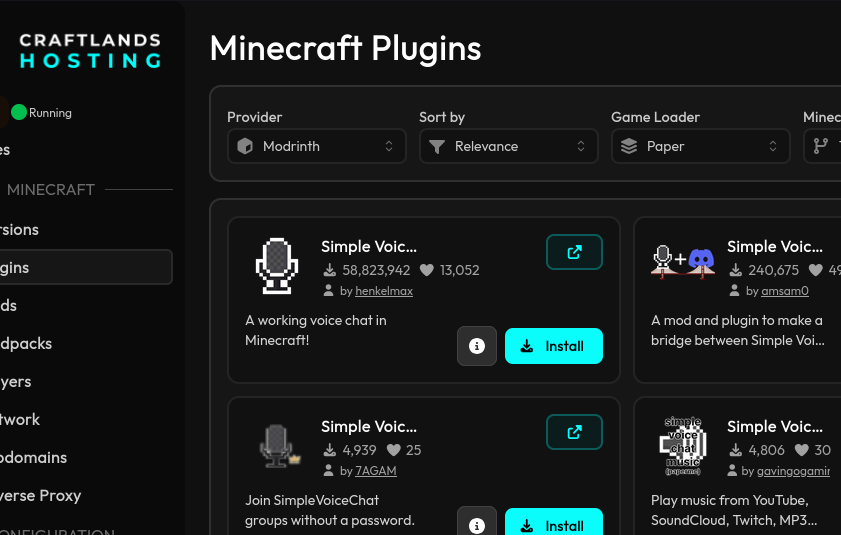Viewport: 841px width, 535px height.
Task: Click the plugin title above gavingogaming
Action: (775, 427)
